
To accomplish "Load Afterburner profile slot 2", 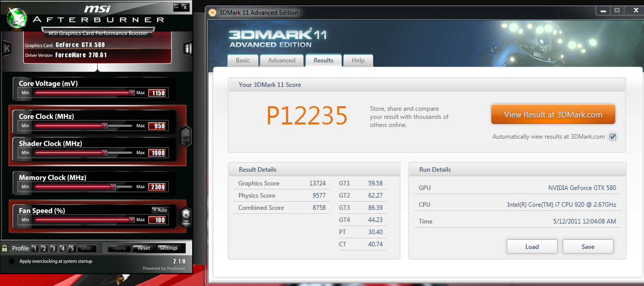I will 44,248.
